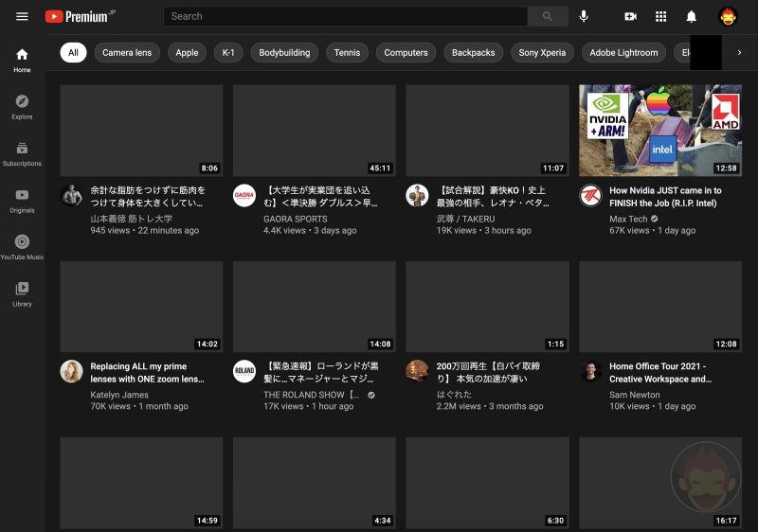Open 【大学生が実業団を追い込む】 video title
This screenshot has height=532, width=758.
point(320,197)
